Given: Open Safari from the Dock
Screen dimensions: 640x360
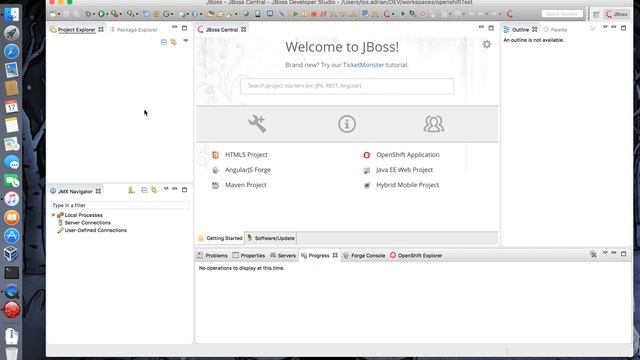Looking at the screenshot, I should (x=11, y=51).
